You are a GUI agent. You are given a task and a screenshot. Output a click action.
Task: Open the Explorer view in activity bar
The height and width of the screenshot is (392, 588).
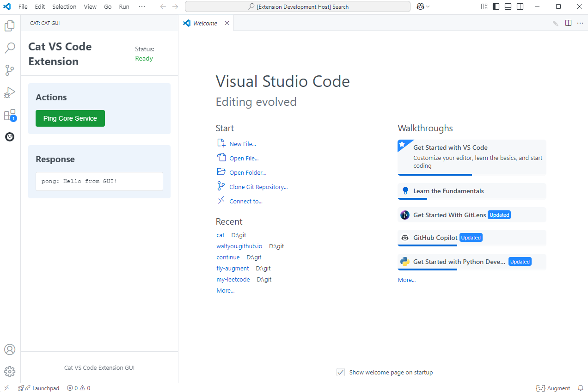coord(10,26)
